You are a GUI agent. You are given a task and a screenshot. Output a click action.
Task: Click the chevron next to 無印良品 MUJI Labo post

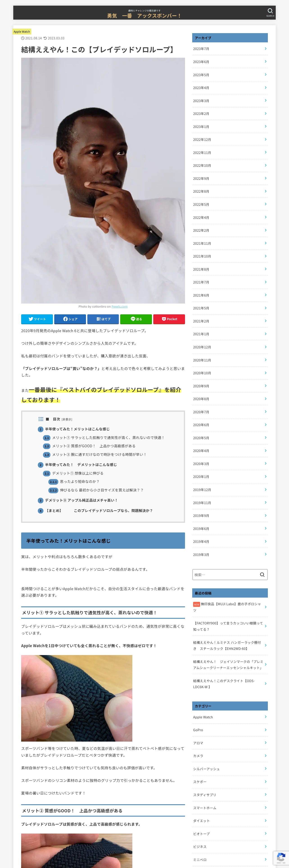coord(265,607)
